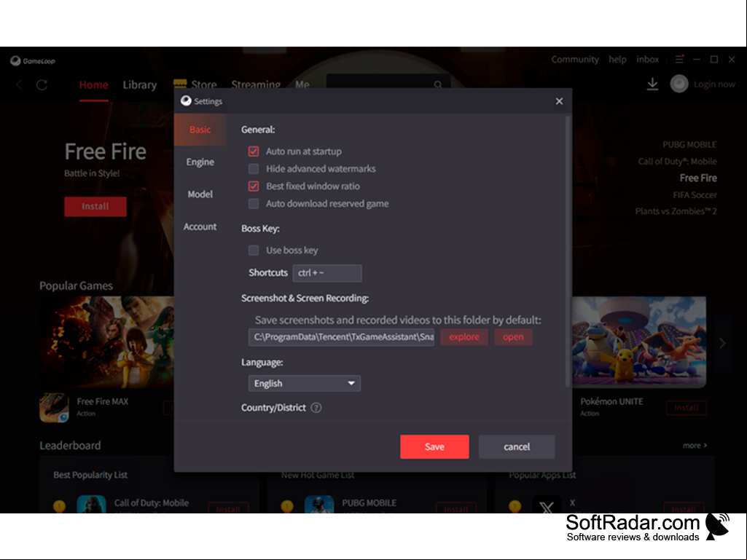Image resolution: width=747 pixels, height=560 pixels.
Task: Open the Me tab
Action: [x=302, y=84]
